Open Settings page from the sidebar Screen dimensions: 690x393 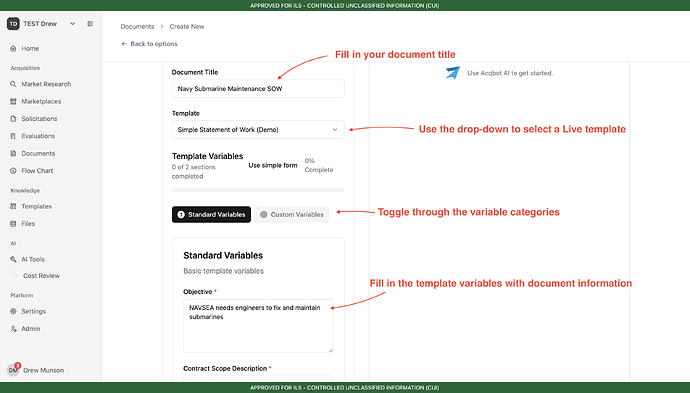click(33, 311)
